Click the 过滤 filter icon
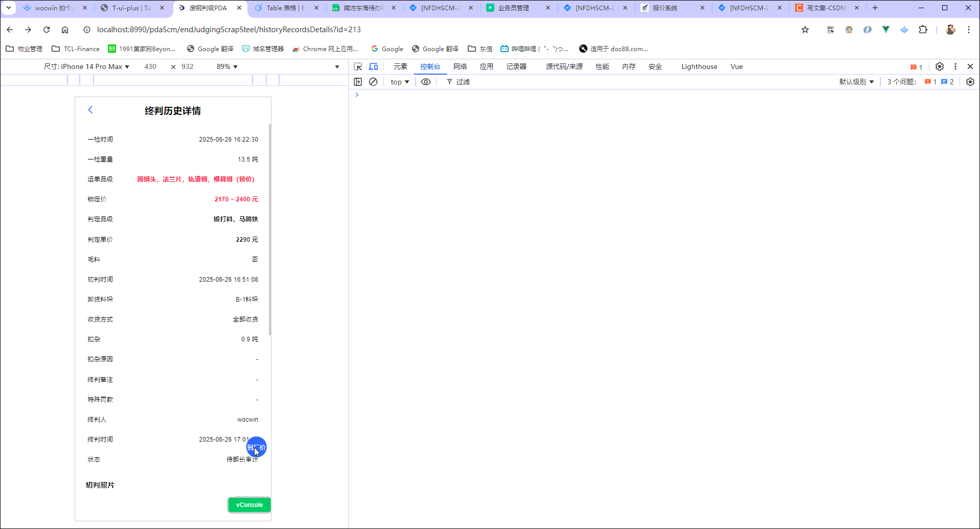This screenshot has height=529, width=980. coord(449,81)
